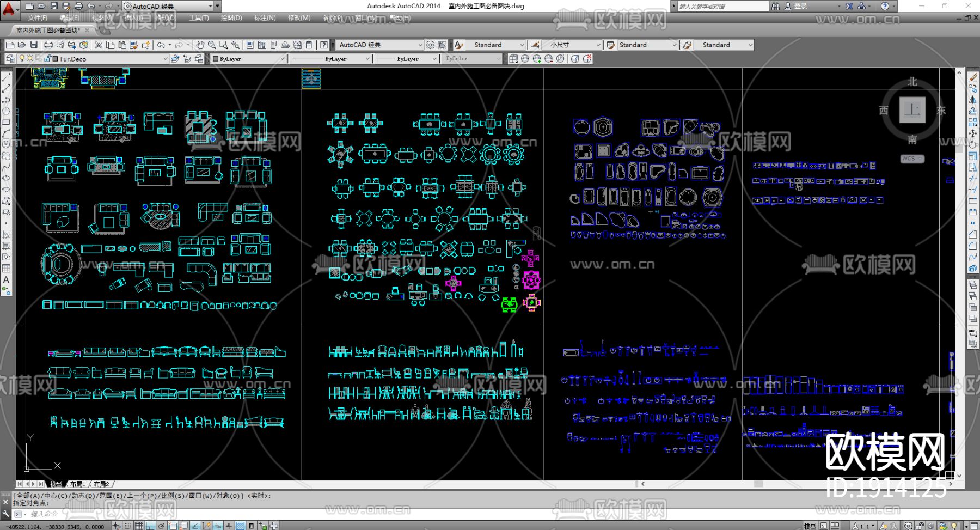Open the 标注(N) menu
The width and height of the screenshot is (980, 530).
coord(265,18)
